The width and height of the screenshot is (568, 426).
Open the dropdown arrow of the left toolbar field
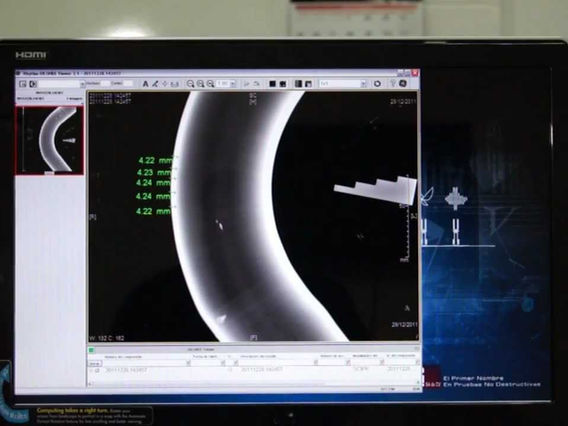pyautogui.click(x=82, y=84)
